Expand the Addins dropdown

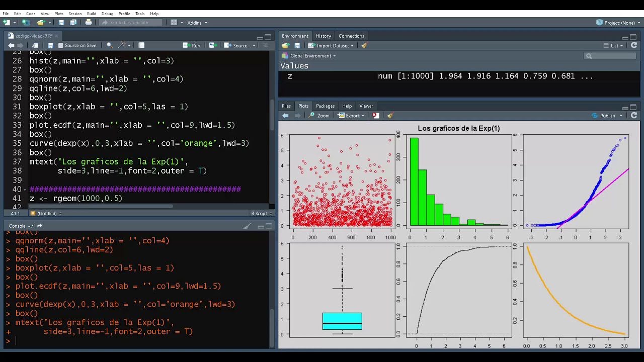pos(197,23)
